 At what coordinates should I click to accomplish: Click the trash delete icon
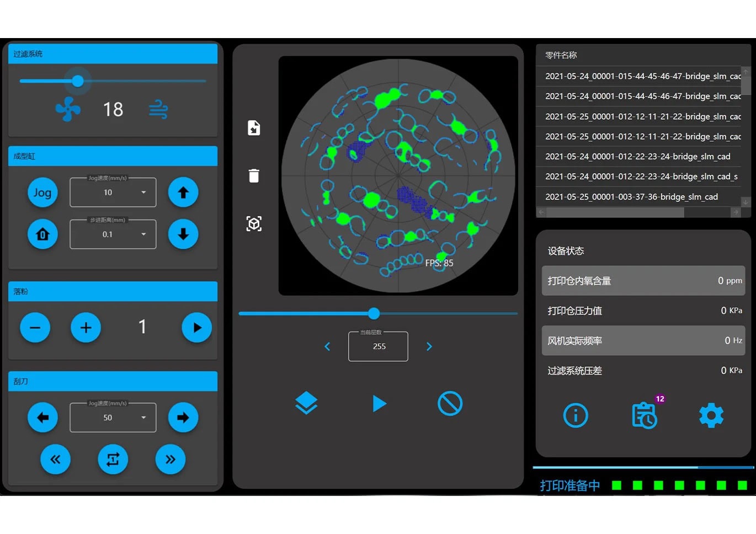(x=254, y=176)
